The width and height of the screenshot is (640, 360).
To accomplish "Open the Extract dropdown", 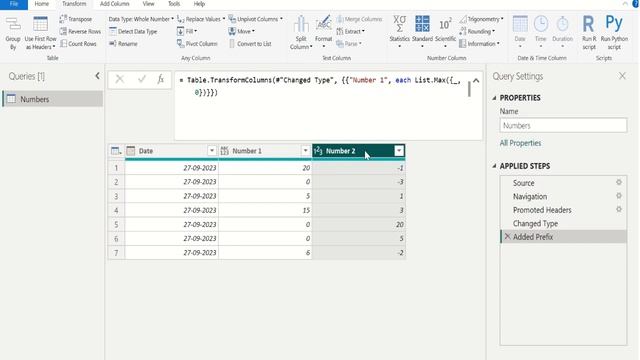I will 350,31.
